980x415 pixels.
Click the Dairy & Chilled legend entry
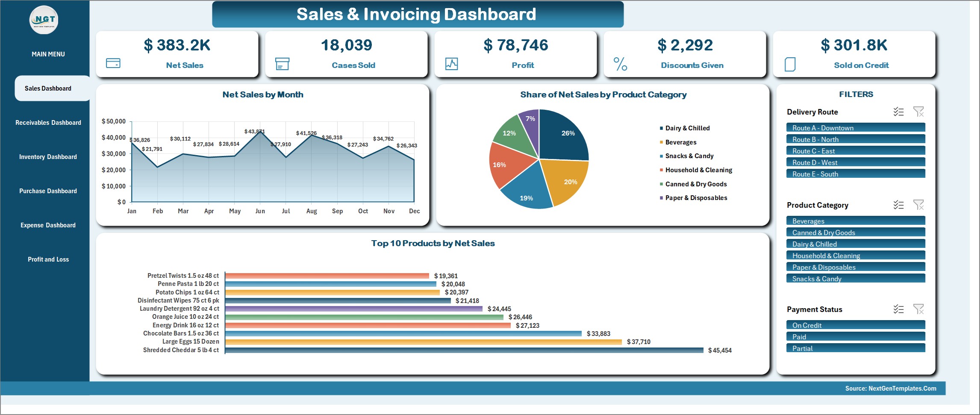click(684, 128)
